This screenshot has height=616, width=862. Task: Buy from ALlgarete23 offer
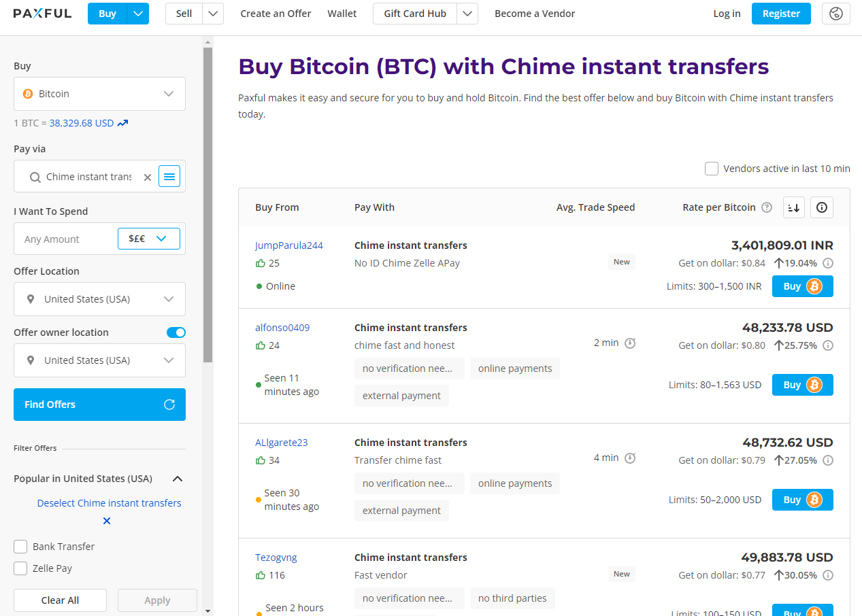802,500
